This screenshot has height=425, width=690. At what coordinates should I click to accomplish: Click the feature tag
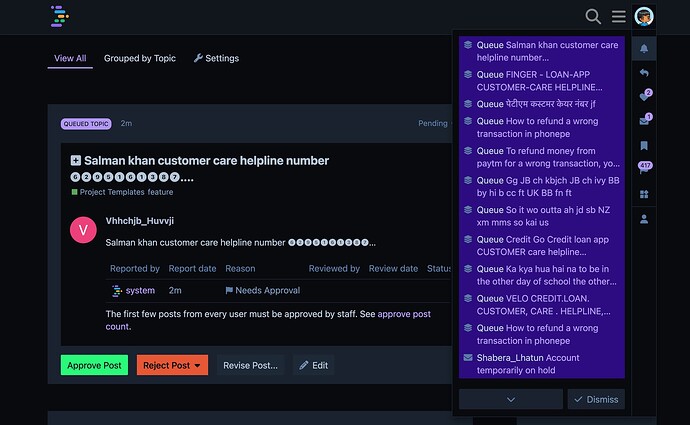(160, 192)
